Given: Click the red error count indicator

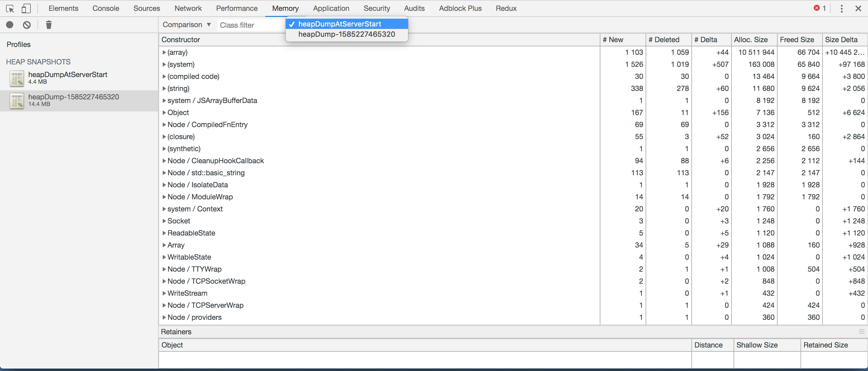Looking at the screenshot, I should coord(819,8).
